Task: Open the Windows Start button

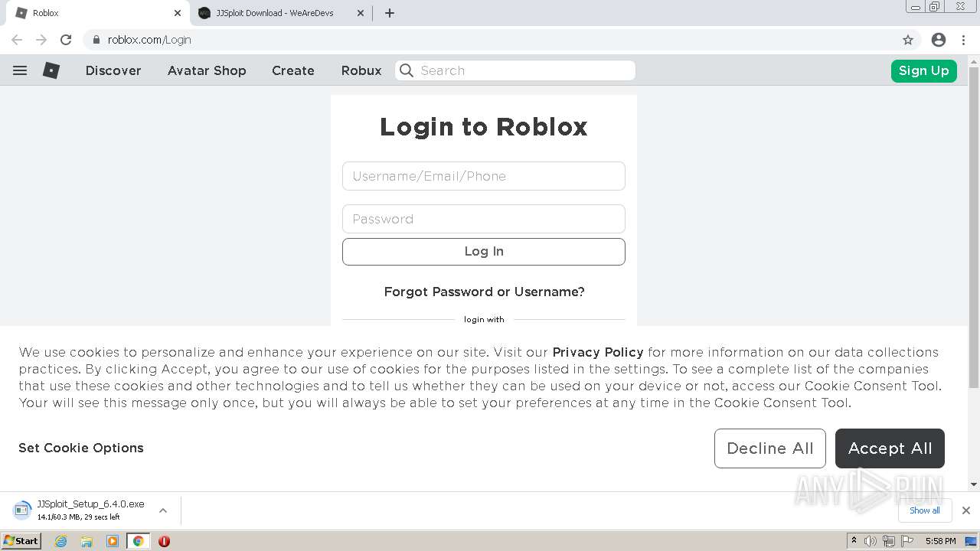Action: [21, 541]
